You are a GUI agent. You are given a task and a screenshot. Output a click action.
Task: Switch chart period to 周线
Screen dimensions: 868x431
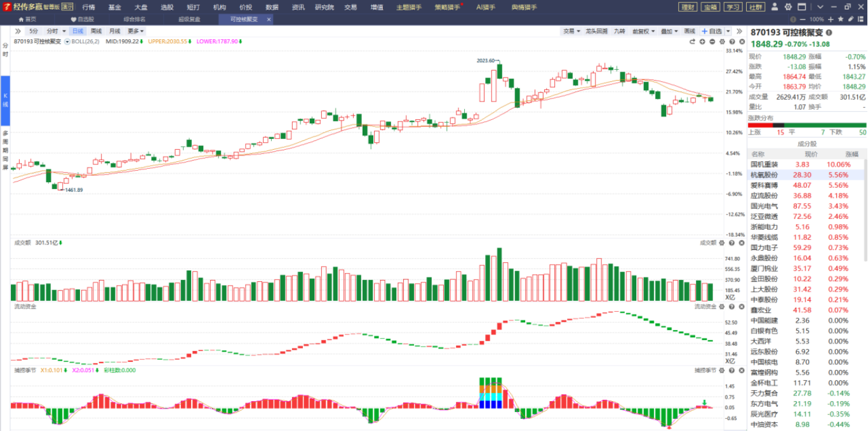(x=96, y=30)
